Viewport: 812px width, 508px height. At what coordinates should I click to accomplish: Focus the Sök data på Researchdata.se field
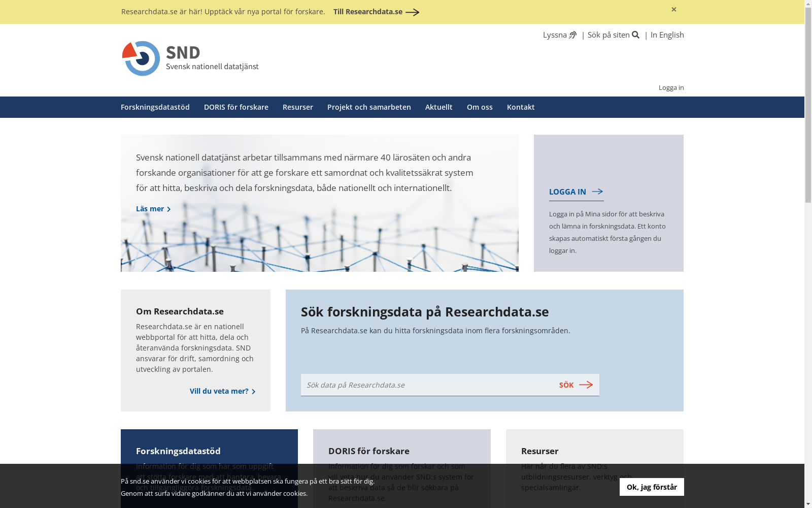(x=426, y=385)
